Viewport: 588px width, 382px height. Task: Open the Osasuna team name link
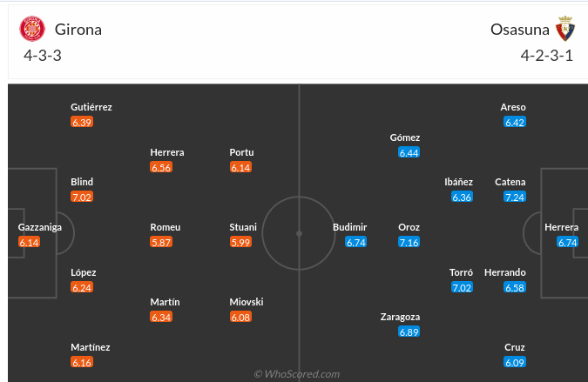(x=520, y=29)
